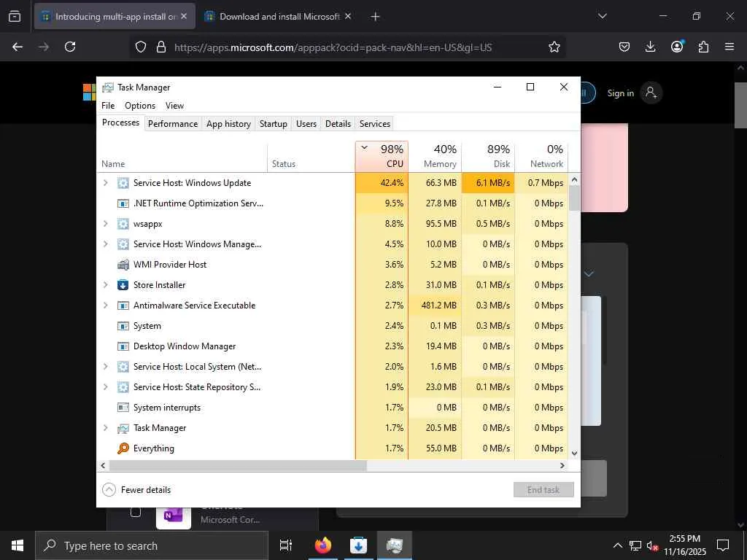Expand Service Host: State Repository row
This screenshot has width=747, height=560.
106,387
